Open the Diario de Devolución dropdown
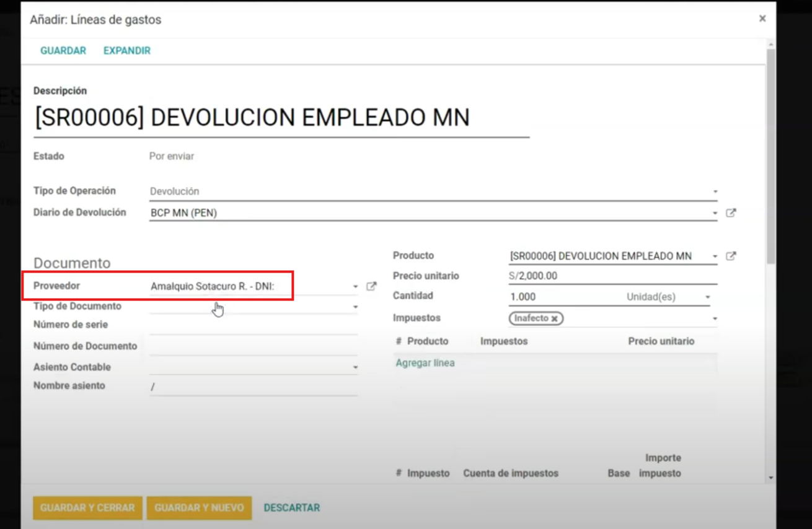Image resolution: width=812 pixels, height=529 pixels. pos(715,213)
